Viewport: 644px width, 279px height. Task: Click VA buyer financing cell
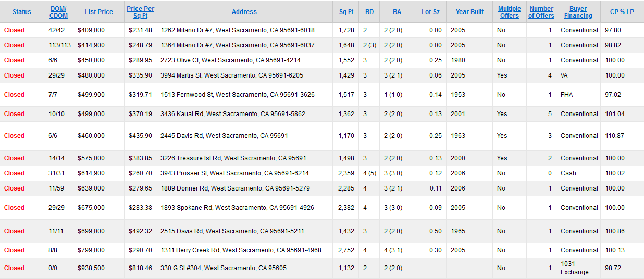click(x=565, y=75)
